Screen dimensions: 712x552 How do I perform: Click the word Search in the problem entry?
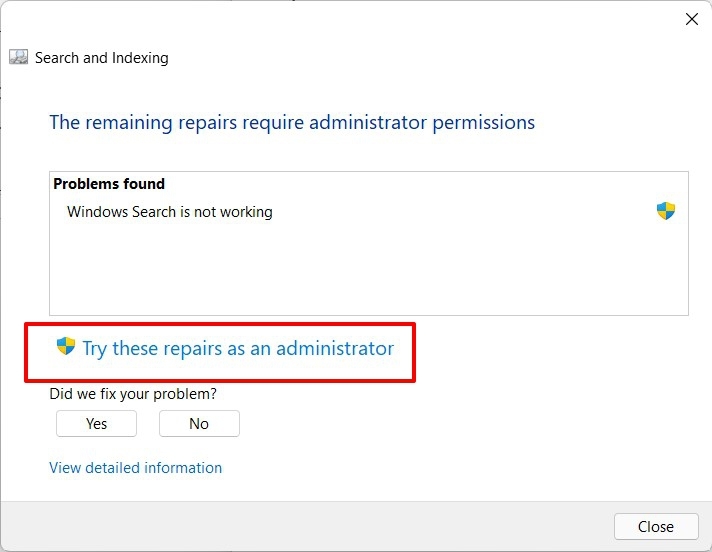[152, 212]
